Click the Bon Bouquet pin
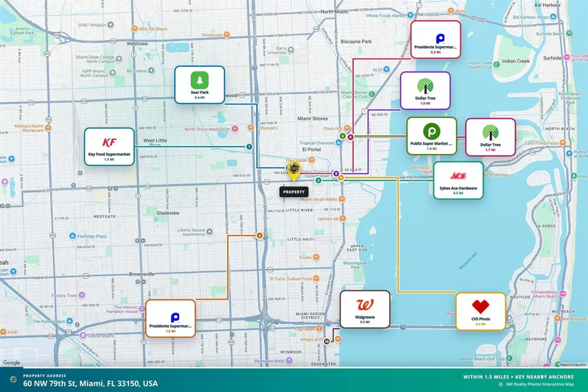 [557, 318]
